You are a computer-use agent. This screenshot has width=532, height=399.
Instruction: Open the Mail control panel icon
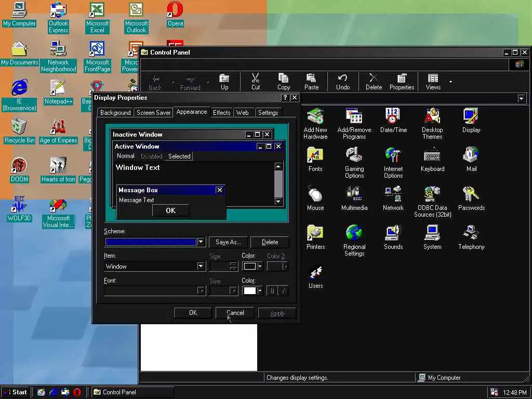(471, 159)
